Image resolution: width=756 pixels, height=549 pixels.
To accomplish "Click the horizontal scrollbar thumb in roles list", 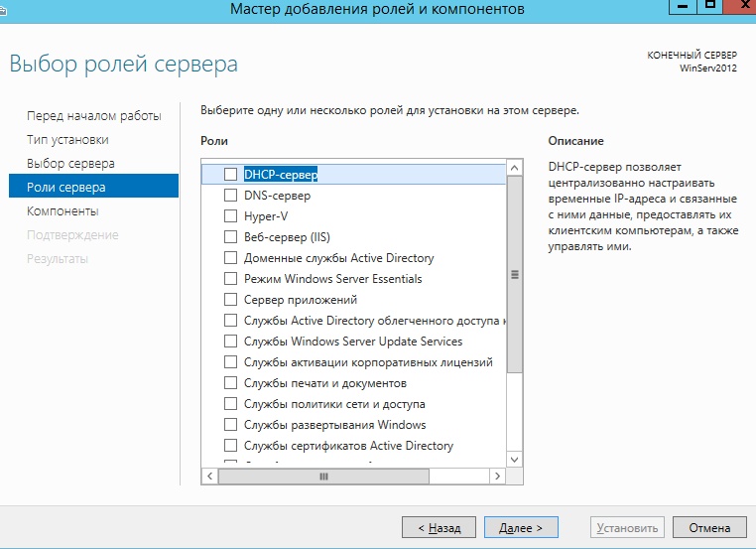I will pos(323,477).
